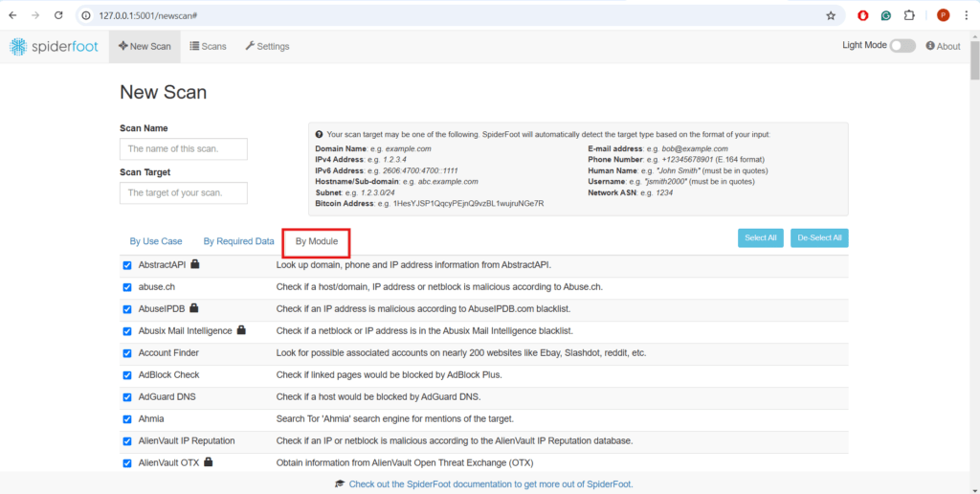Uncheck the Ahmia module checkbox
The width and height of the screenshot is (980, 494).
click(127, 419)
